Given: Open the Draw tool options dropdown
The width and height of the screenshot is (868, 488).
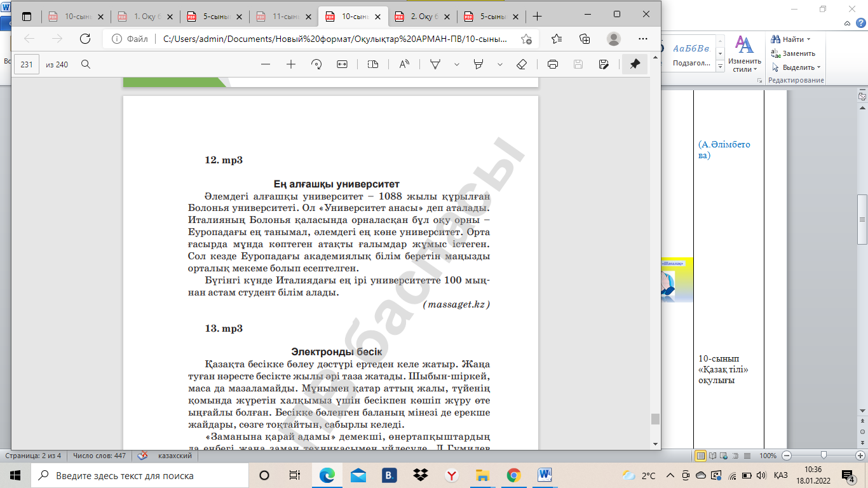Looking at the screenshot, I should (x=457, y=64).
